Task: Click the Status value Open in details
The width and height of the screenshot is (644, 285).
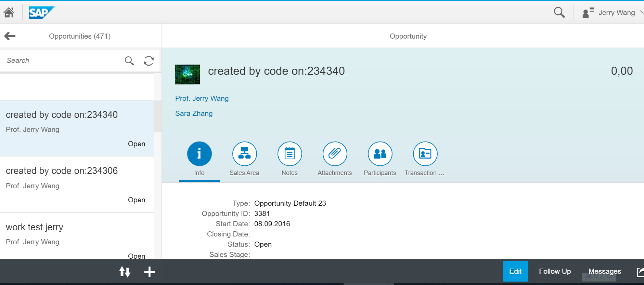Action: [x=263, y=244]
